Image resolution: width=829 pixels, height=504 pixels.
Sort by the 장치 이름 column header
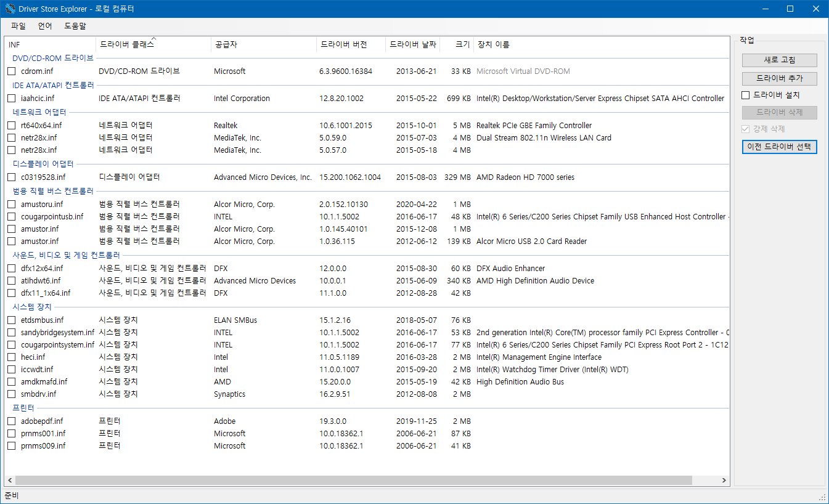pos(602,44)
